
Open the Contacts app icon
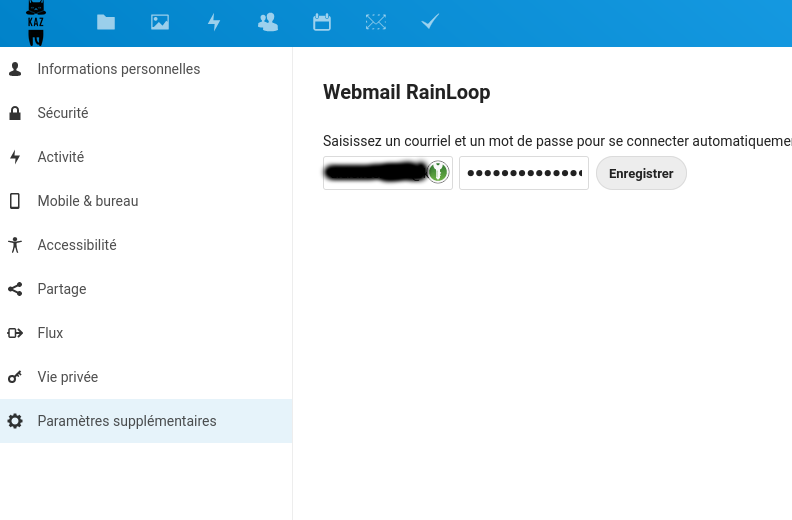click(x=268, y=22)
